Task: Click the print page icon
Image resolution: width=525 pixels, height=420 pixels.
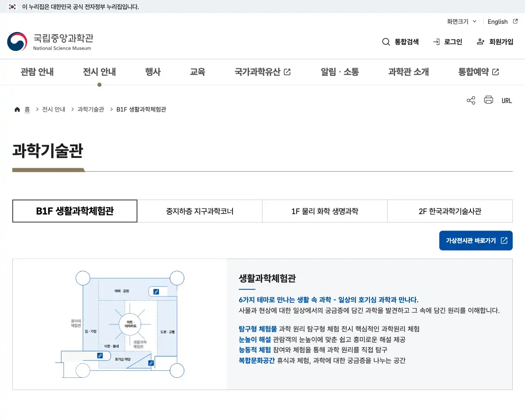Action: coord(488,100)
